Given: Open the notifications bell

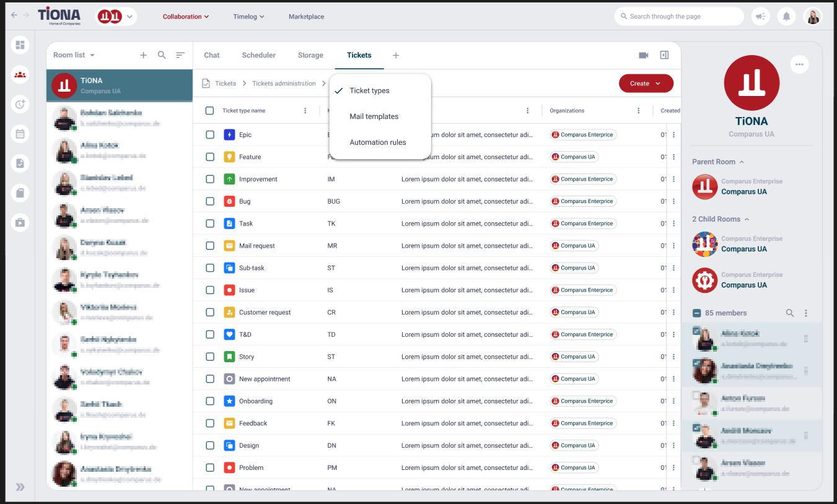Looking at the screenshot, I should (786, 17).
